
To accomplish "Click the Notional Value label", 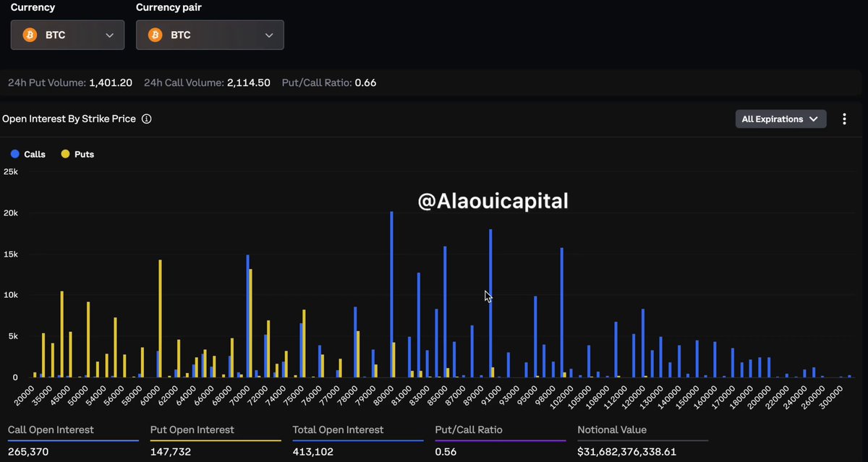I will pos(612,429).
